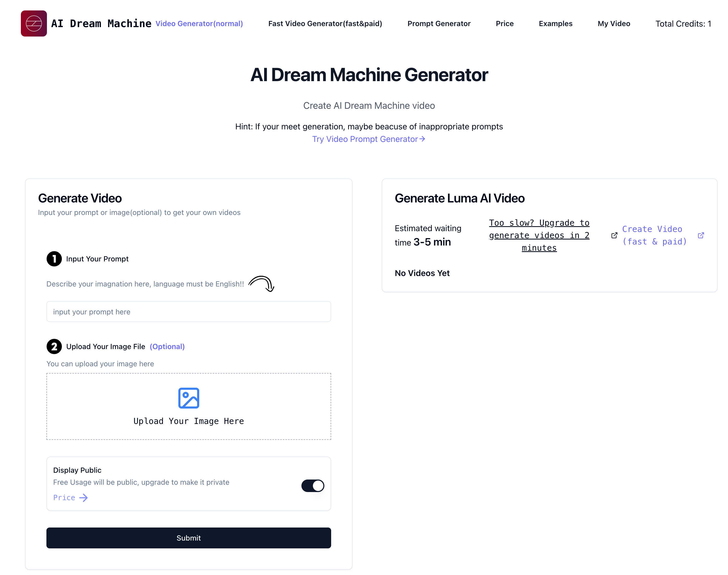Screen dimensions: 728x575
Task: Click the hint text about inappropriate prompts
Action: pos(369,127)
